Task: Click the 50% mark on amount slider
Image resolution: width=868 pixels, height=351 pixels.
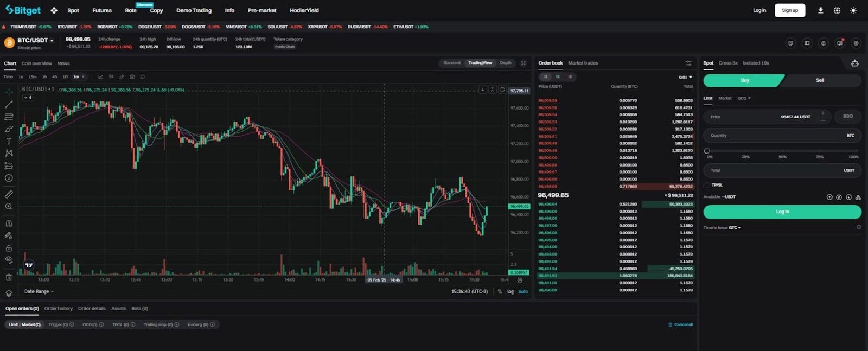Action: [x=782, y=151]
